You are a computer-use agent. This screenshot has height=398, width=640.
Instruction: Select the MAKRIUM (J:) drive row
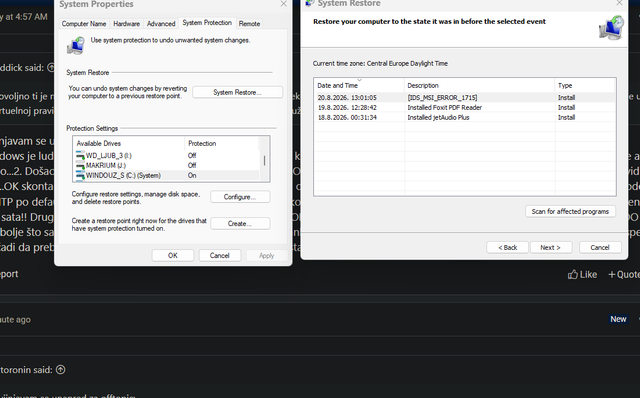pyautogui.click(x=167, y=165)
